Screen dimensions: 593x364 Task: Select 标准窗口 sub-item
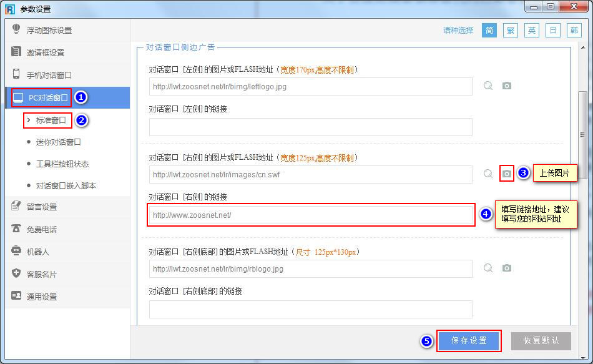[51, 121]
